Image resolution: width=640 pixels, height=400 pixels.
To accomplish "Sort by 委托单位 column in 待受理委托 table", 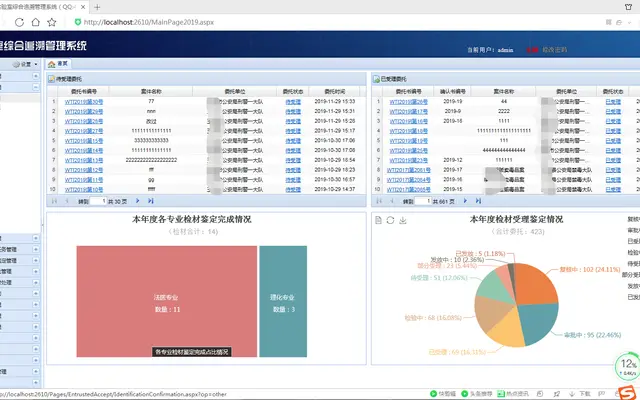I will (x=235, y=91).
